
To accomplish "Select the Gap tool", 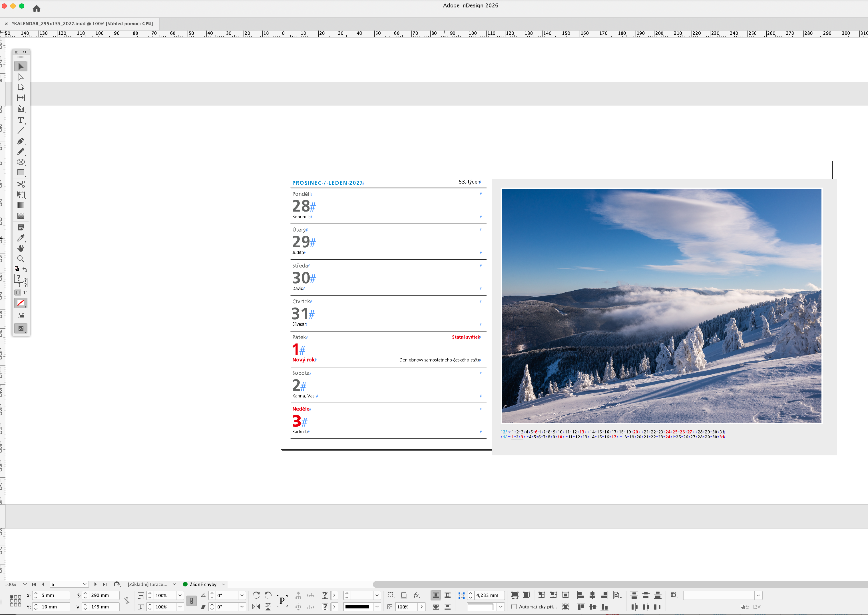I will 21,98.
